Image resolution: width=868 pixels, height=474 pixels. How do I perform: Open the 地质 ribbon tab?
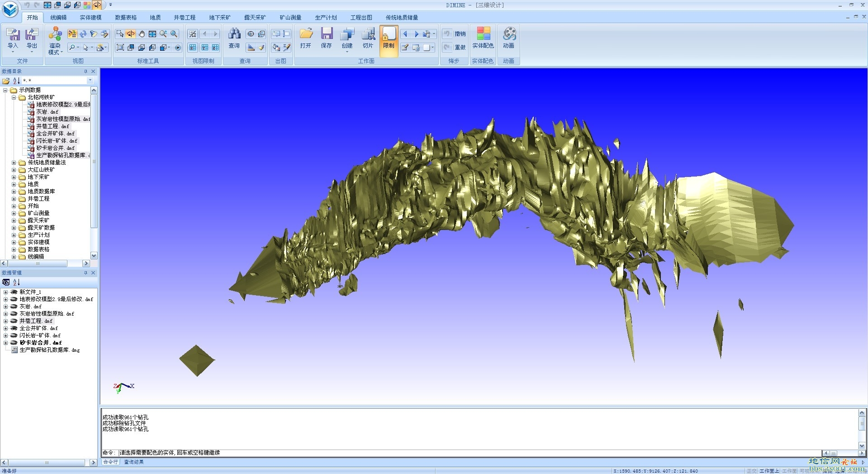[155, 18]
